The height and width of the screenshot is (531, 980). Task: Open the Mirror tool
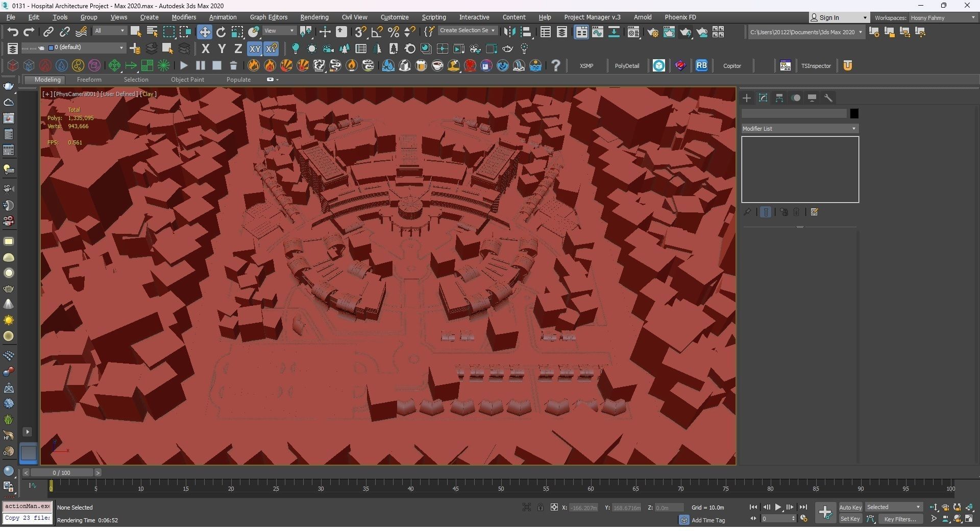pyautogui.click(x=509, y=32)
